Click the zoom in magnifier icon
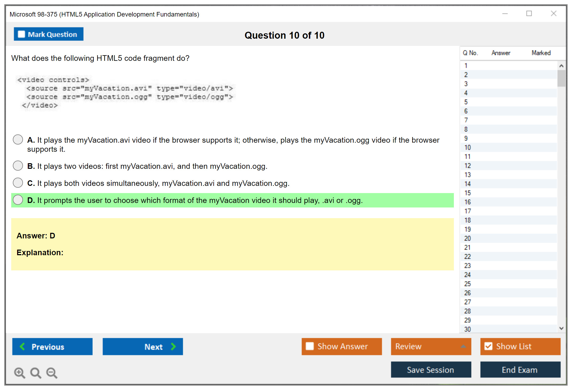 pos(19,373)
